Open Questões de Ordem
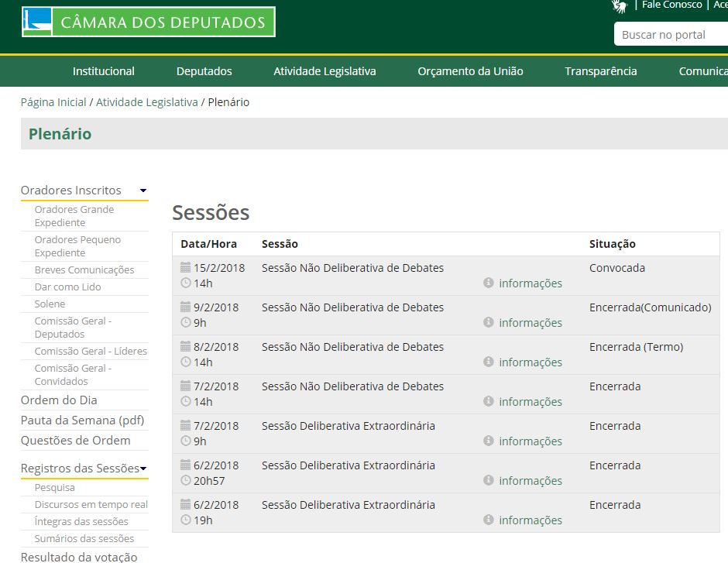The image size is (728, 563). pos(76,441)
